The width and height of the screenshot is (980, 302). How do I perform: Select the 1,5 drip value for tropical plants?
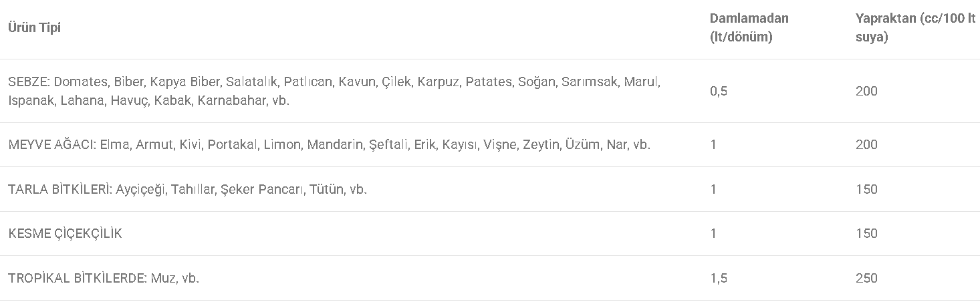(x=719, y=278)
